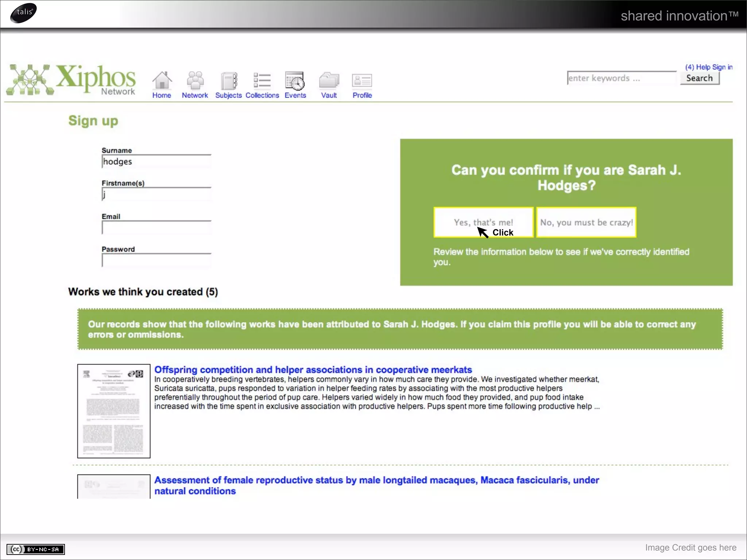Open the Vault folder icon
The image size is (747, 560).
pos(329,80)
